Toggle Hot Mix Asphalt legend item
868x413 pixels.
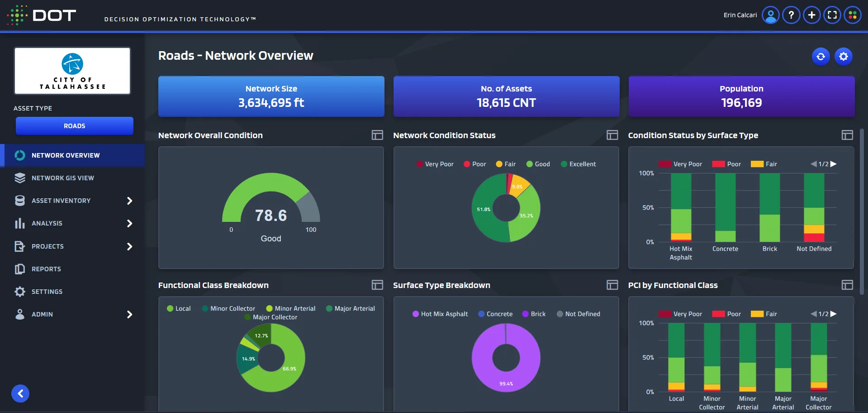[440, 314]
